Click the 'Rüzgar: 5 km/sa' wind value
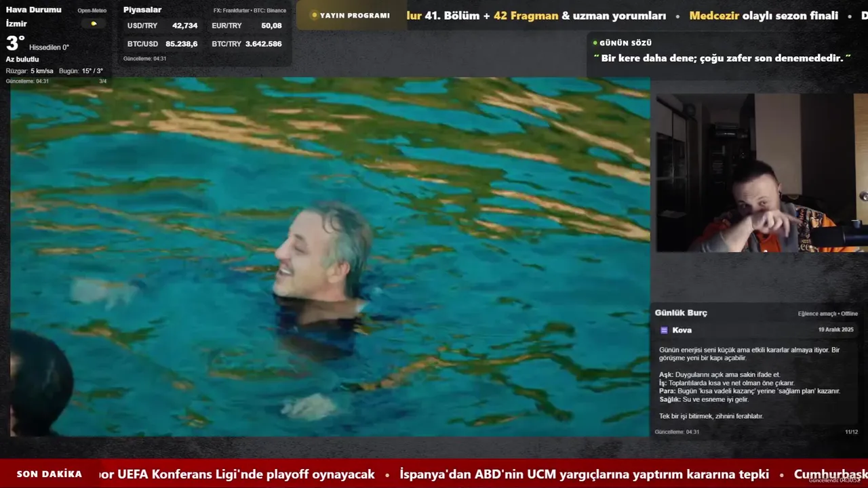 (x=30, y=71)
